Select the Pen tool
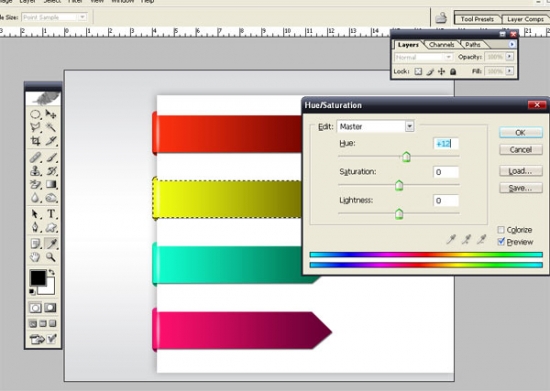Screen dimensions: 550x391 [35, 227]
